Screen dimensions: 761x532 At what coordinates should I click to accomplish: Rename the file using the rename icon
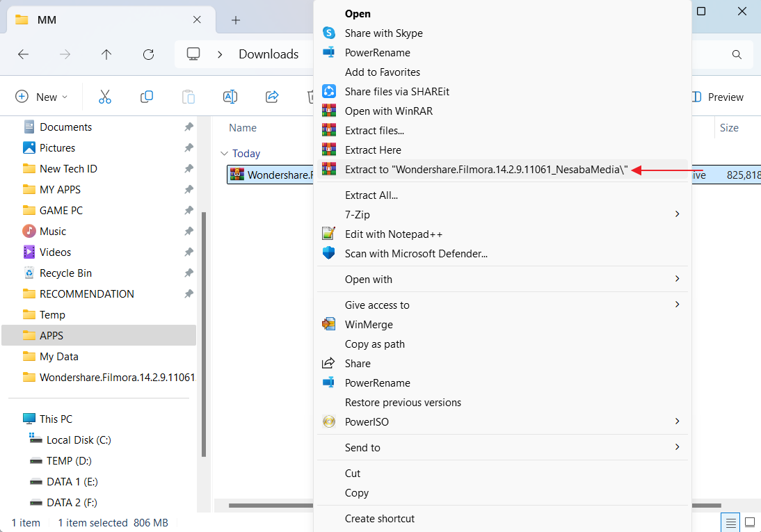(230, 97)
